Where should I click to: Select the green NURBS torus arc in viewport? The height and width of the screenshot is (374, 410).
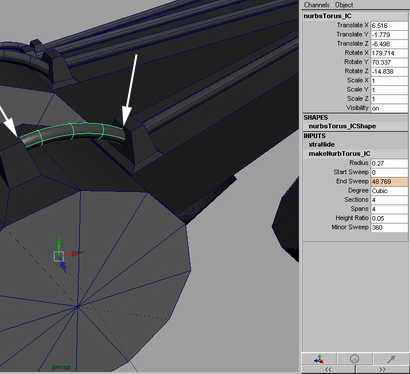[72, 132]
